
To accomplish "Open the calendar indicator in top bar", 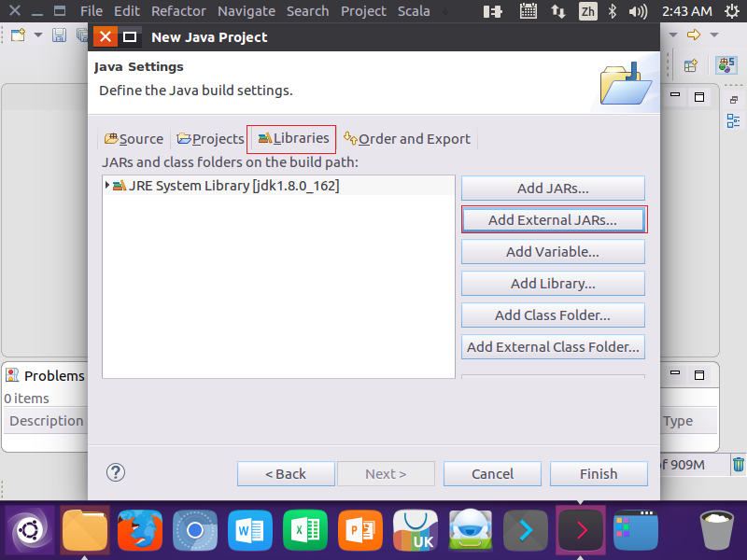I will (x=528, y=11).
